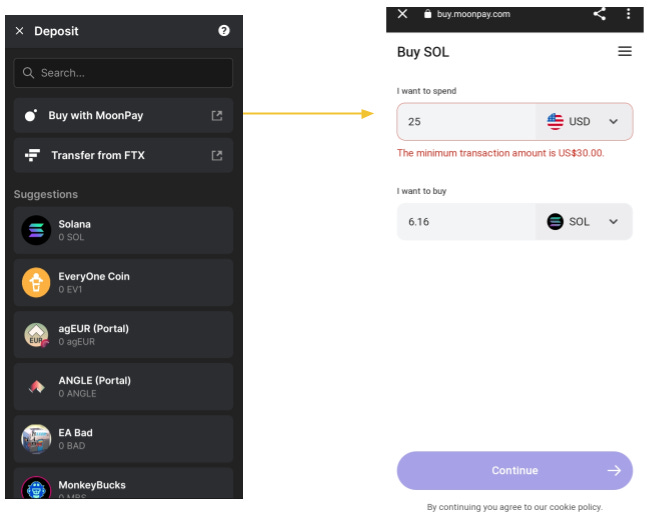The height and width of the screenshot is (526, 658).
Task: Click the Suggestions section label
Action: [x=46, y=194]
